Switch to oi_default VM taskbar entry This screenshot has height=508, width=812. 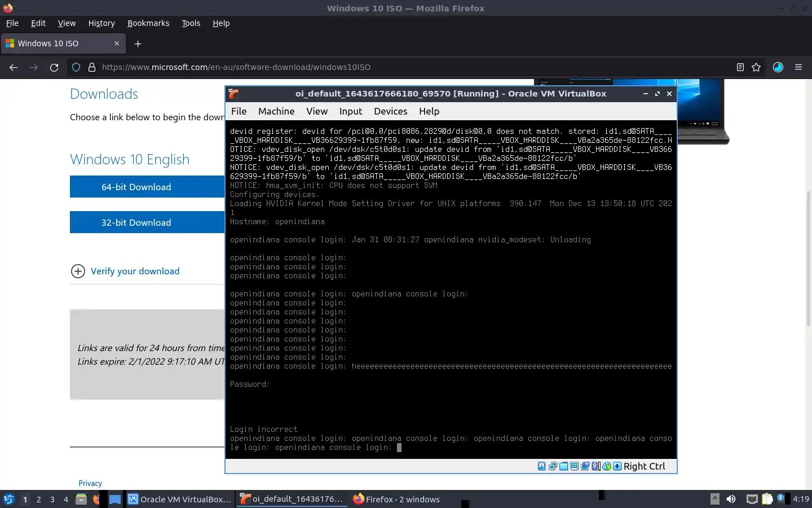(x=292, y=499)
